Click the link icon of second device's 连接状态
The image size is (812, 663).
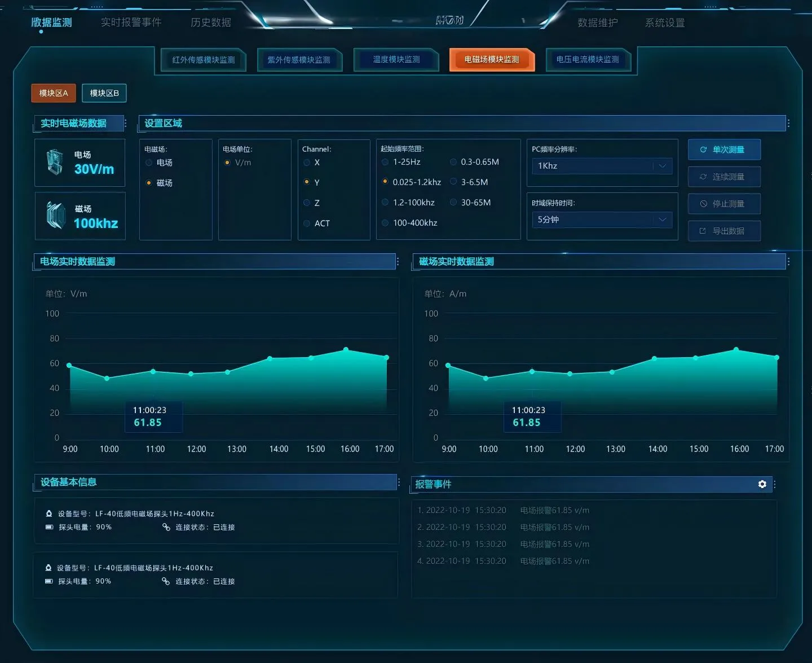166,581
